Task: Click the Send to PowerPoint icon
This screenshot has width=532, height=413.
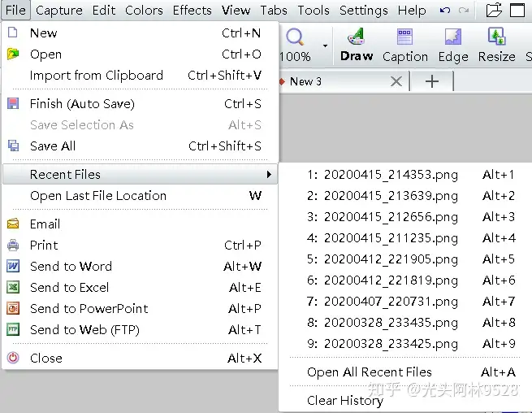Action: tap(13, 308)
